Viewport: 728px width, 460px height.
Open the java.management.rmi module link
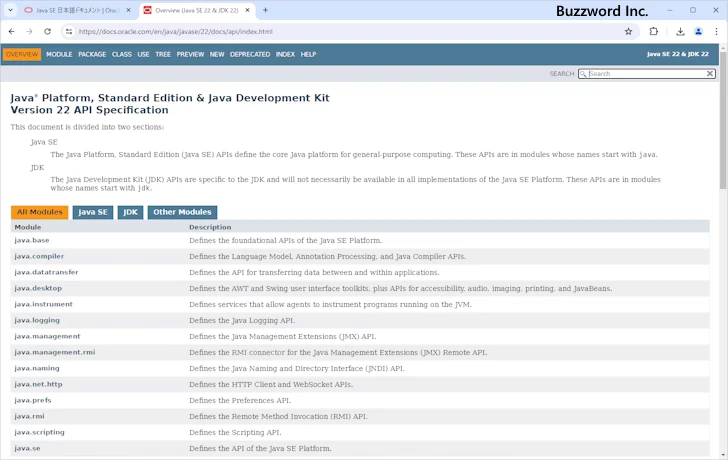pyautogui.click(x=55, y=352)
